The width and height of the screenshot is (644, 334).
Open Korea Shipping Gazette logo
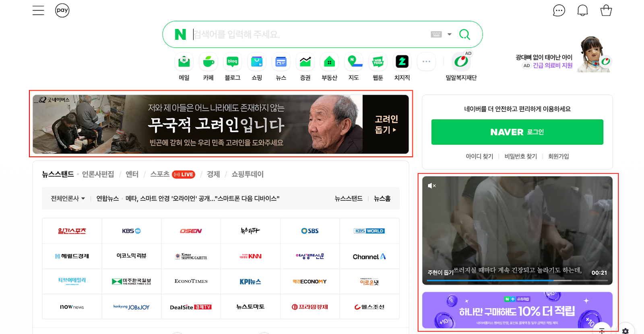coord(191,256)
